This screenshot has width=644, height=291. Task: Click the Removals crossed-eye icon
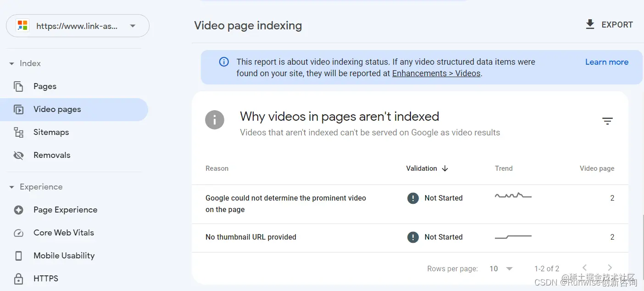pyautogui.click(x=18, y=155)
